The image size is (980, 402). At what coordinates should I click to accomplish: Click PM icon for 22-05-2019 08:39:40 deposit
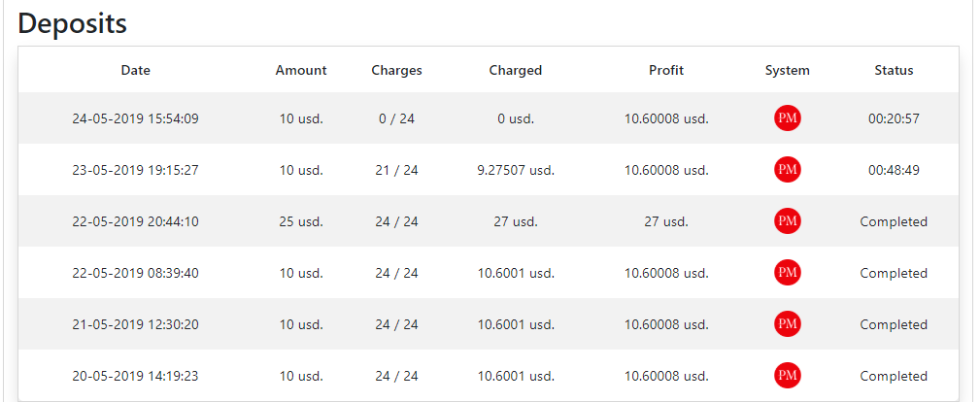coord(788,273)
